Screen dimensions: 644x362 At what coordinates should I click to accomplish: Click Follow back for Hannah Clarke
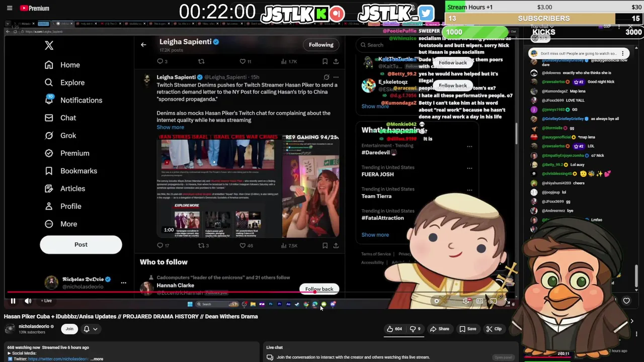(319, 289)
